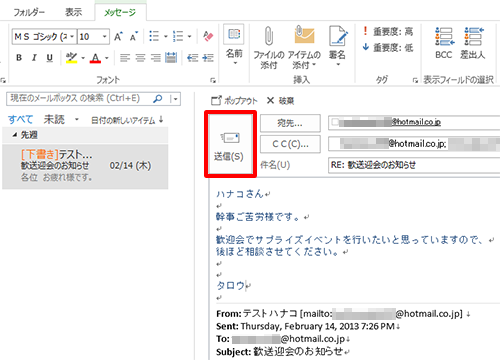The height and width of the screenshot is (360, 500).
Task: Open font color dropdown arrow
Action: (107, 58)
